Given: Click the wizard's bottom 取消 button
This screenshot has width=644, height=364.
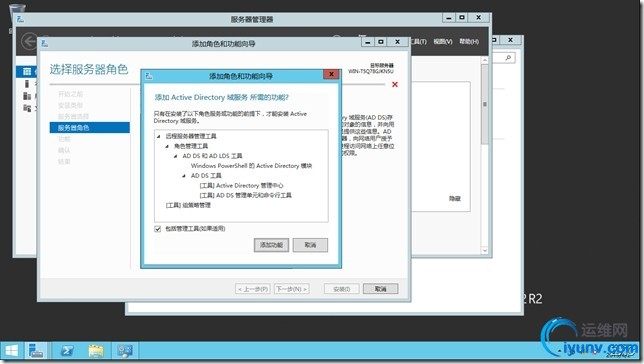Looking at the screenshot, I should tap(380, 289).
